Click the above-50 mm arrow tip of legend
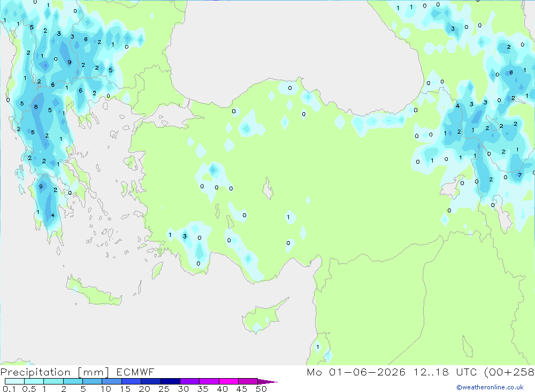 (267, 382)
